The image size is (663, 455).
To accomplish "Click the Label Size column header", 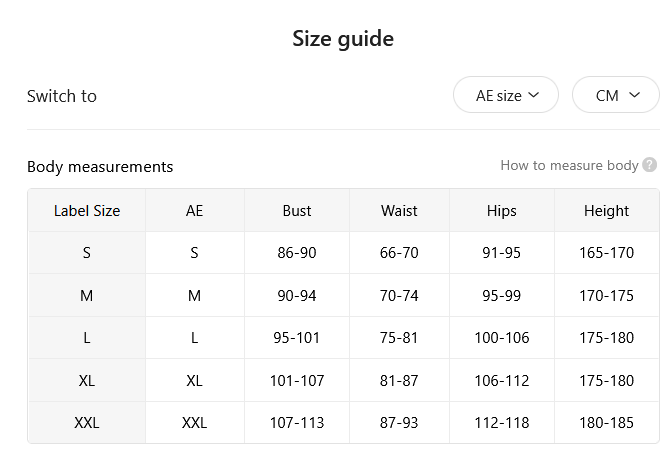I will pos(87,211).
